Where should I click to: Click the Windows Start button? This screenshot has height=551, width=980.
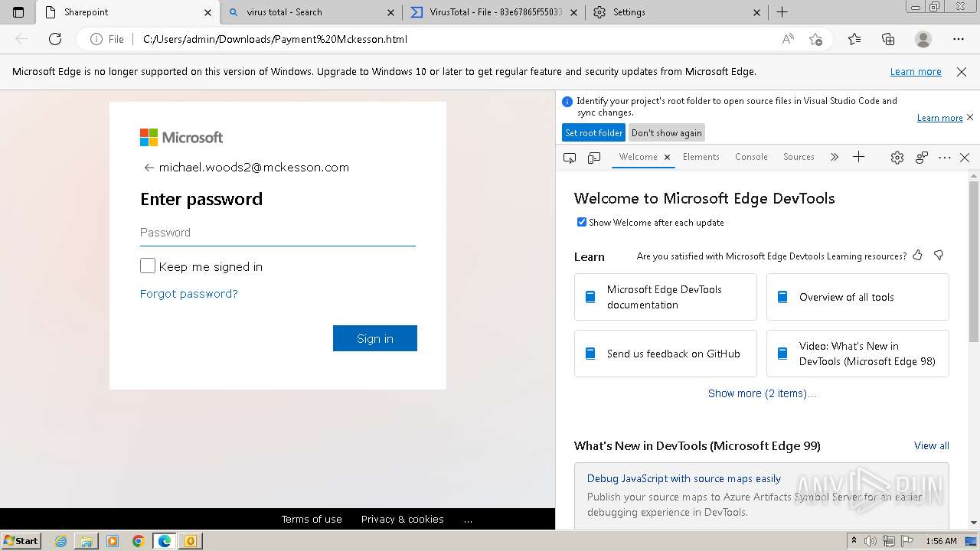21,541
